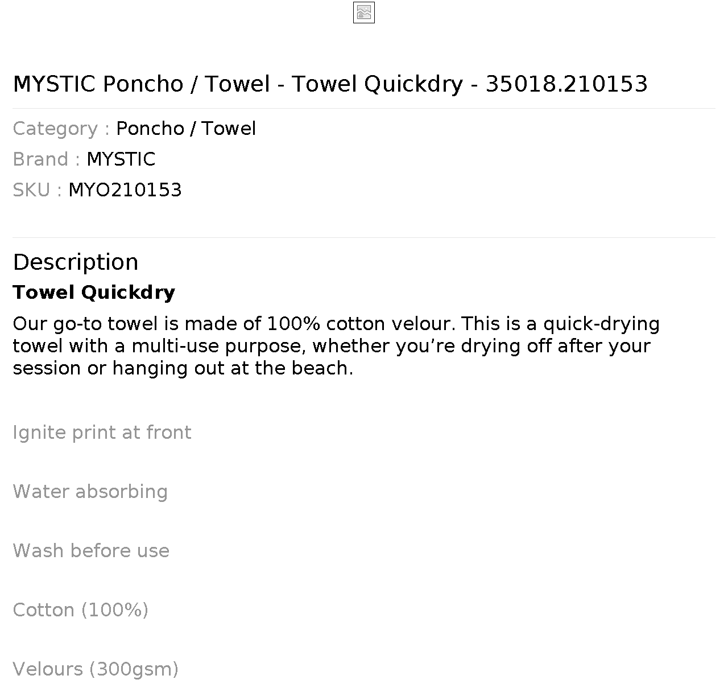Click the broken product image icon
Image resolution: width=728 pixels, height=700 pixels.
[x=364, y=13]
